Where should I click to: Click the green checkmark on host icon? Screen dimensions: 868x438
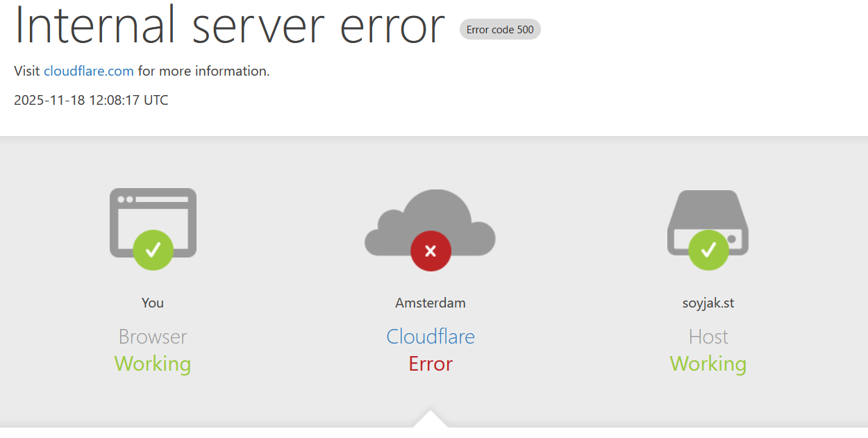point(708,250)
